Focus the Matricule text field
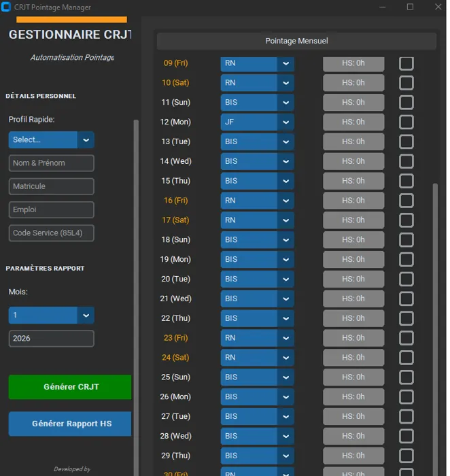The image size is (450, 476). tap(52, 186)
